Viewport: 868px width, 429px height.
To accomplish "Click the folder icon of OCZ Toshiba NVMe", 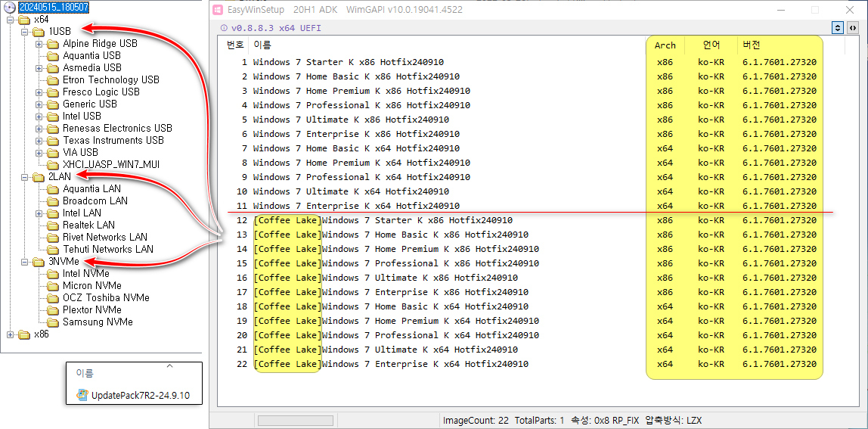I will 53,298.
